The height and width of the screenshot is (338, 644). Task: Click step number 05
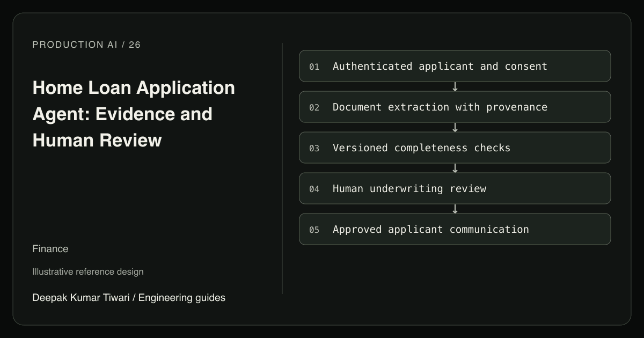tap(314, 230)
